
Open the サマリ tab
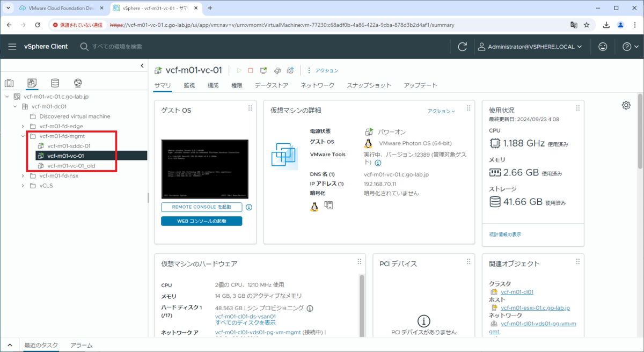[163, 85]
